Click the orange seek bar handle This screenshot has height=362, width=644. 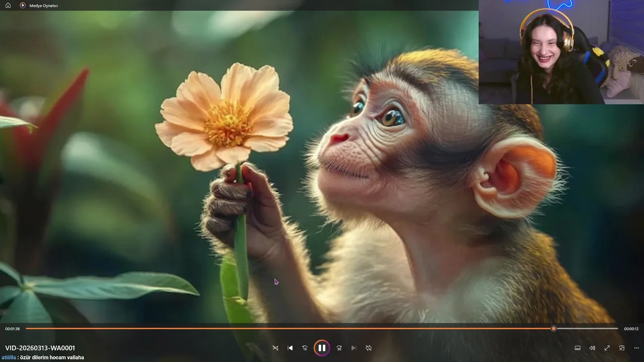click(x=553, y=329)
